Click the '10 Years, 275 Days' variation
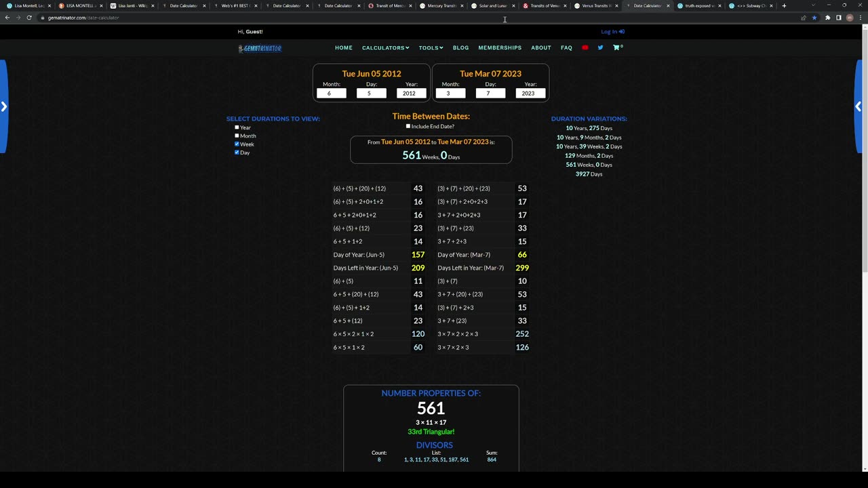Viewport: 868px width, 488px height. point(589,128)
